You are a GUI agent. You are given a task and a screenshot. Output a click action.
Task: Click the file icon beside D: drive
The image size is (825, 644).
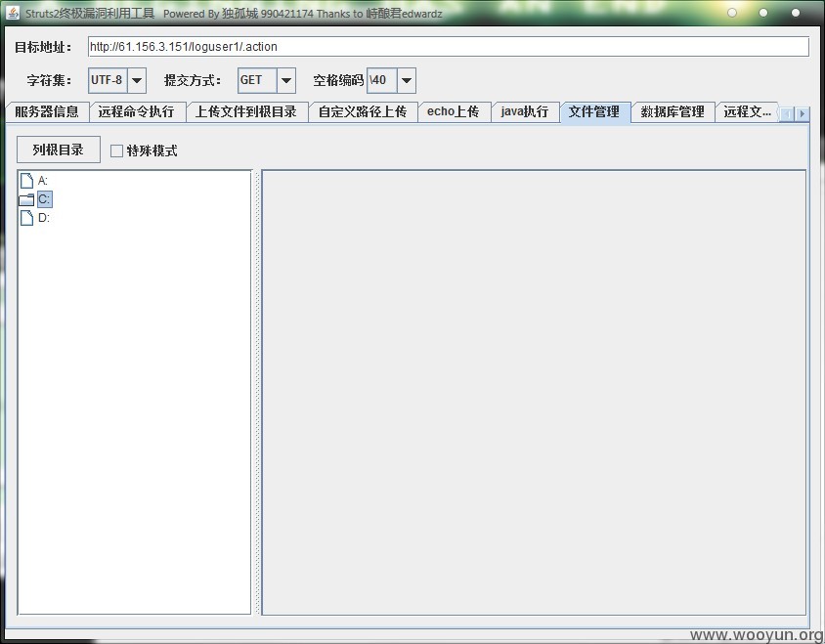coord(26,218)
